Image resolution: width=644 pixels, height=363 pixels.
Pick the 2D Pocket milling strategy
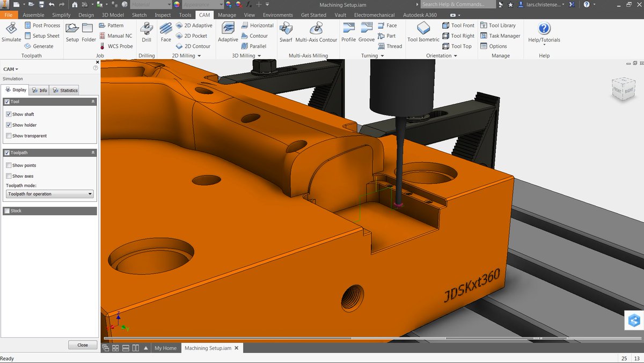click(x=191, y=36)
